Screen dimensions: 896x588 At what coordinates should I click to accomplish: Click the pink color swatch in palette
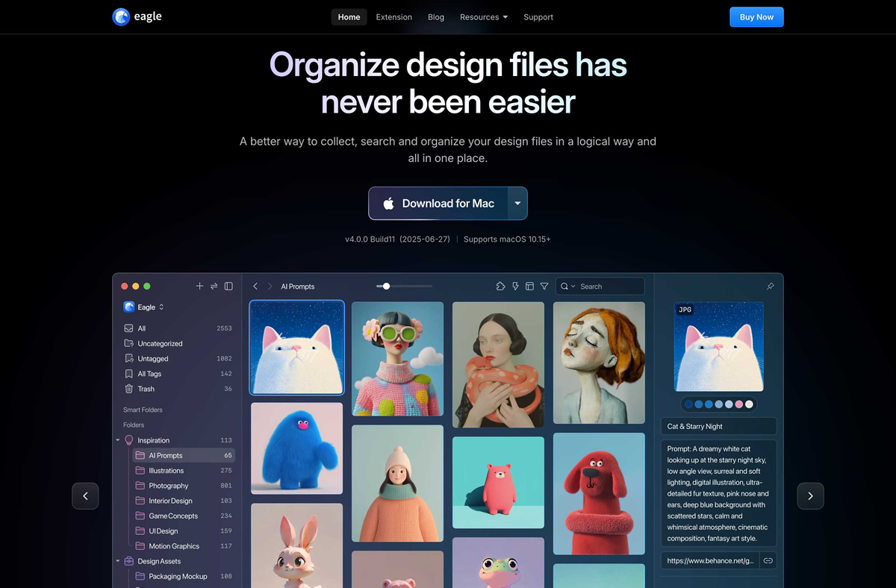[x=739, y=404]
